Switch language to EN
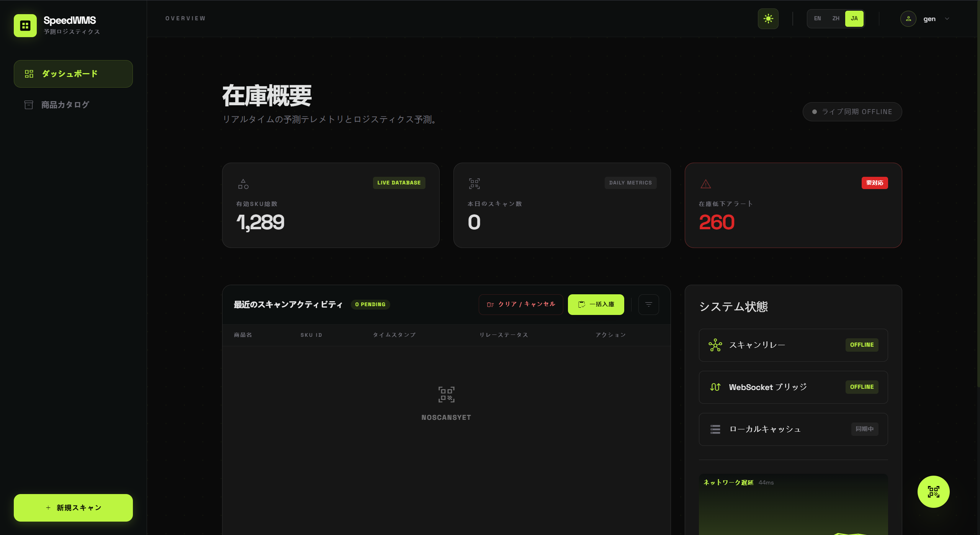 pos(817,19)
